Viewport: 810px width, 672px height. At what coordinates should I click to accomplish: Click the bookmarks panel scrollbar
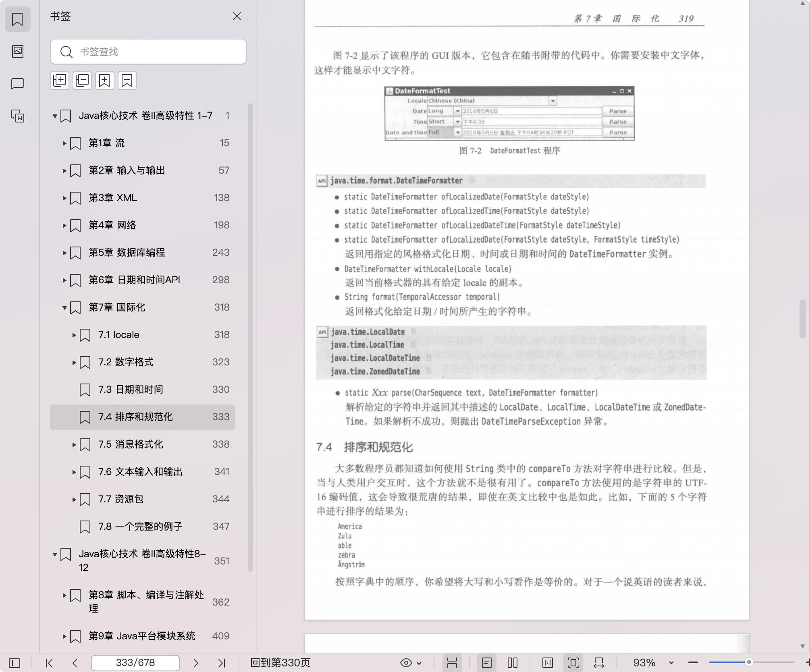[251, 338]
